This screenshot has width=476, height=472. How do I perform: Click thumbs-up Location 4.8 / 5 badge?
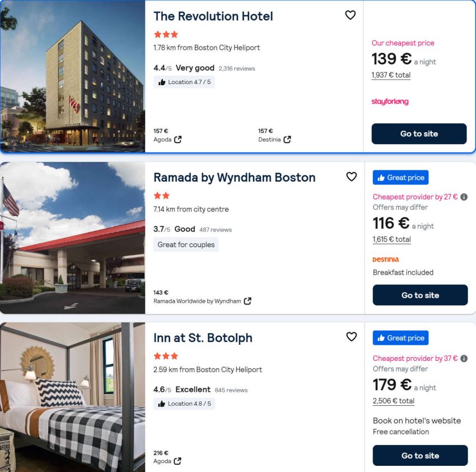tap(184, 404)
